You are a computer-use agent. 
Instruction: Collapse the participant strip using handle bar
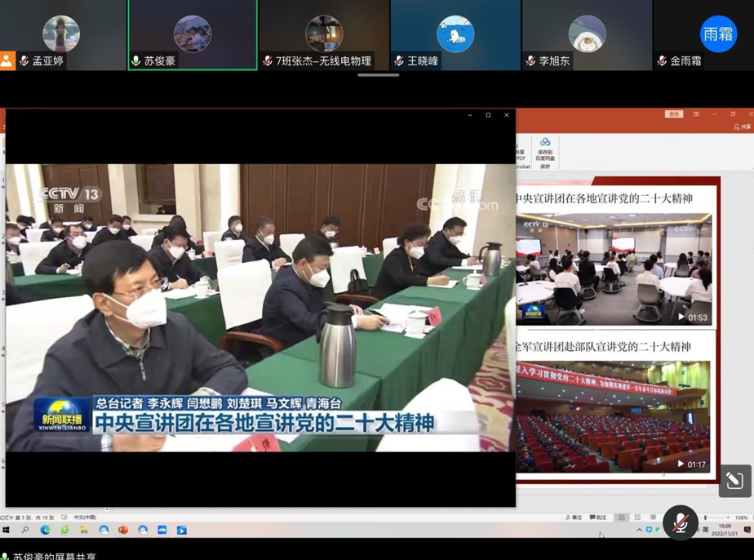378,75
